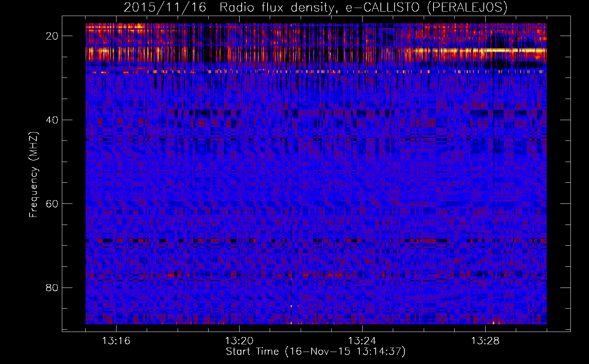Click the 20 frequency tick label

pyautogui.click(x=52, y=36)
